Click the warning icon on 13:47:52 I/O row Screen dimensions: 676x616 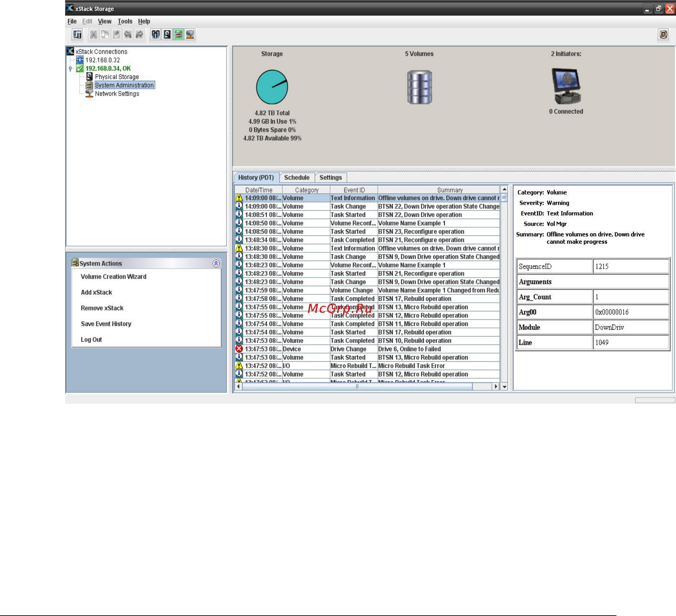[x=239, y=365]
